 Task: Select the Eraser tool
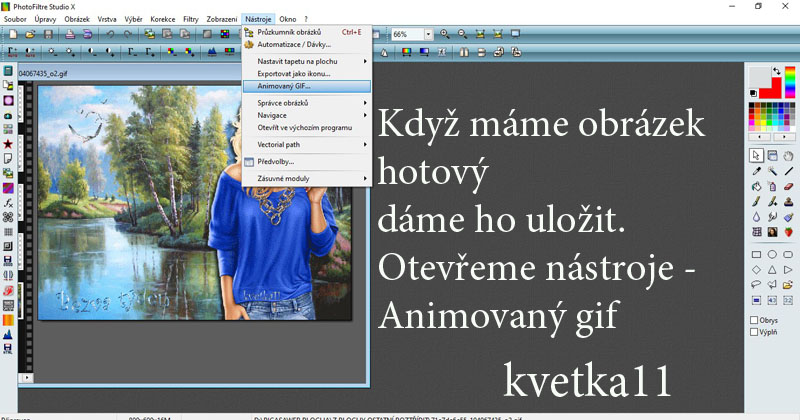788,187
